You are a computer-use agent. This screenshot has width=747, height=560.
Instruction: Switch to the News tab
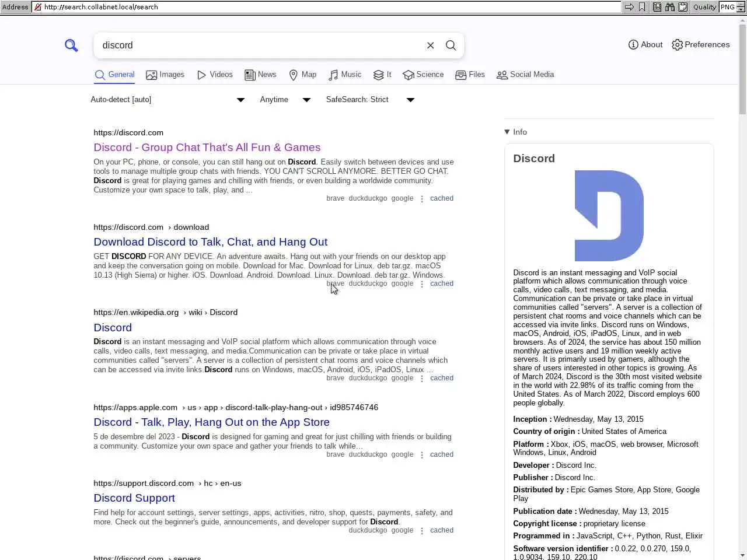tap(260, 75)
